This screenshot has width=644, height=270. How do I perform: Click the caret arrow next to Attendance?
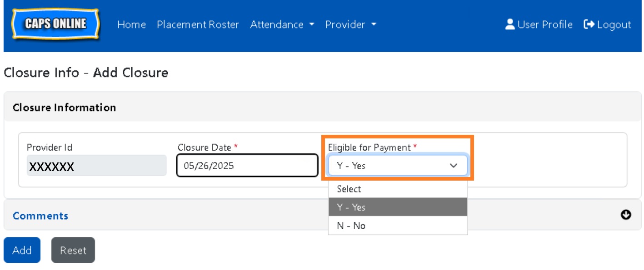312,25
